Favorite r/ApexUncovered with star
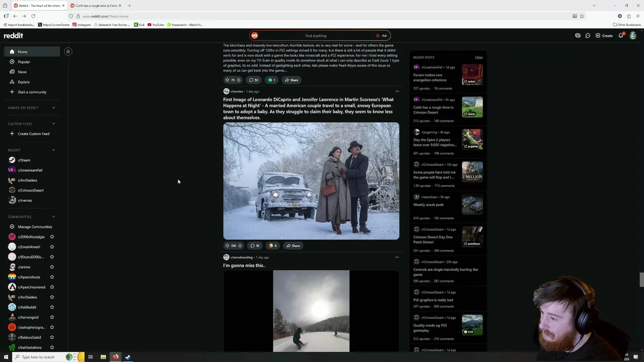Image resolution: width=644 pixels, height=362 pixels. [52, 287]
